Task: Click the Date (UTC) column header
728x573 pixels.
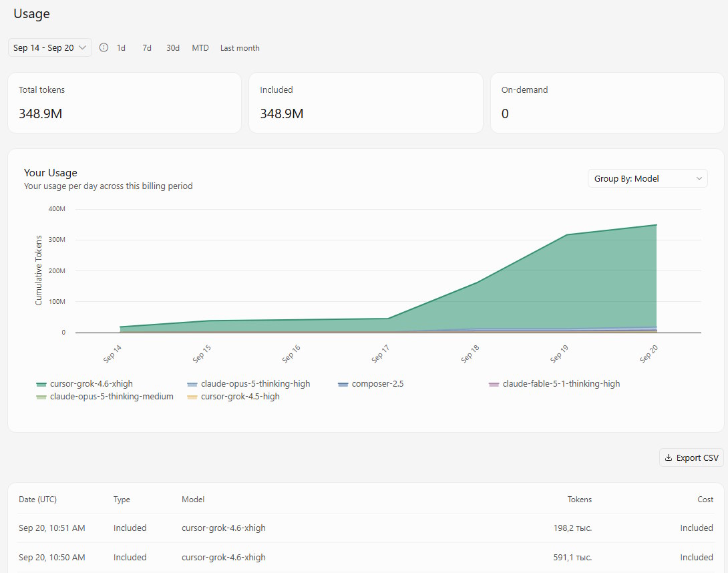Action: pos(37,499)
